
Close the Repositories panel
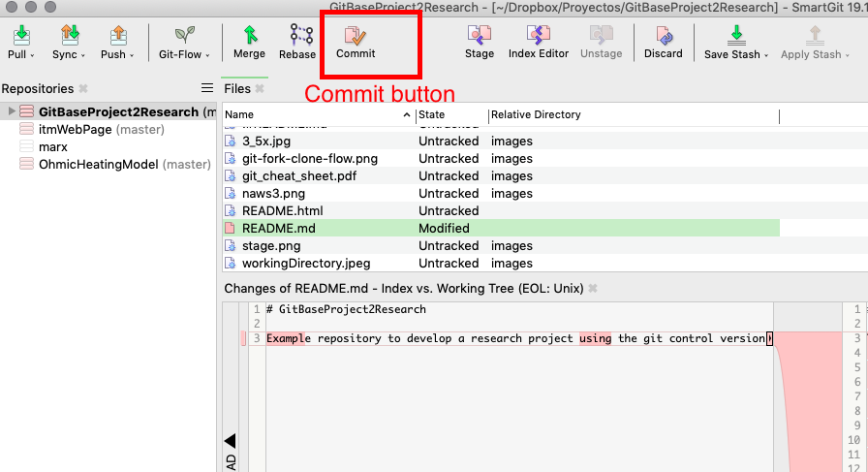(83, 89)
